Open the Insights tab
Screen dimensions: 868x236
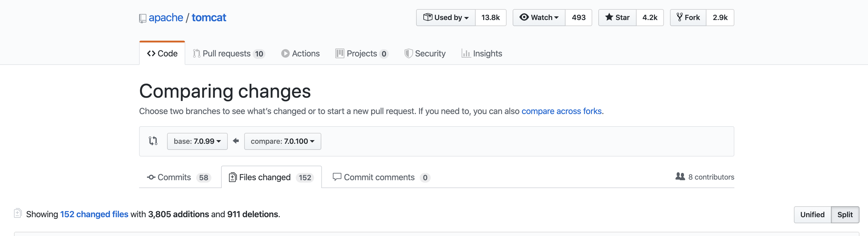point(481,53)
